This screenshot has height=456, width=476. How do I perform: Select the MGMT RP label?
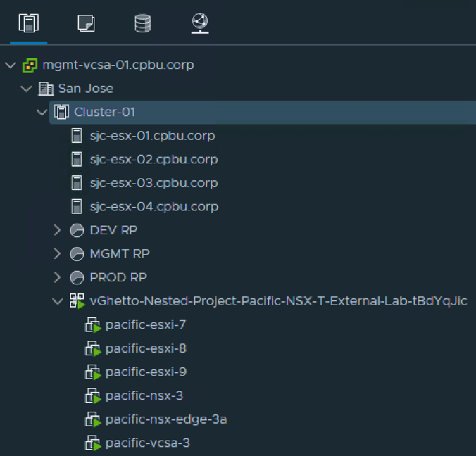[120, 254]
